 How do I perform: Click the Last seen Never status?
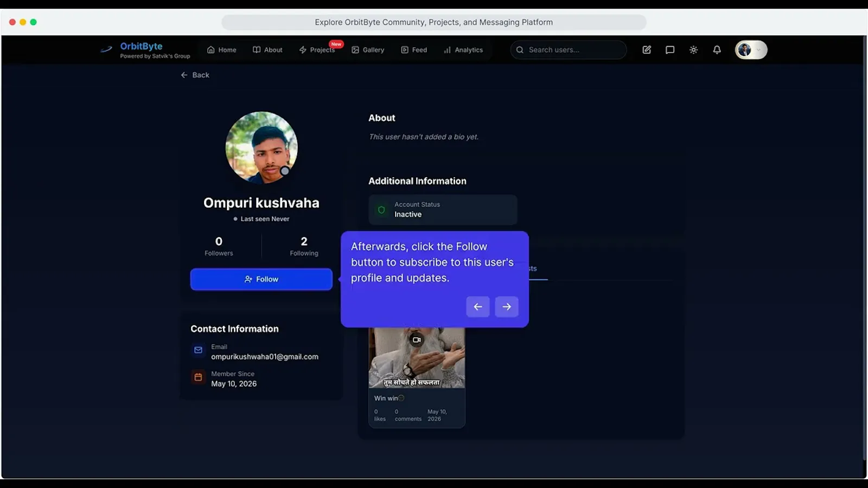(x=261, y=219)
